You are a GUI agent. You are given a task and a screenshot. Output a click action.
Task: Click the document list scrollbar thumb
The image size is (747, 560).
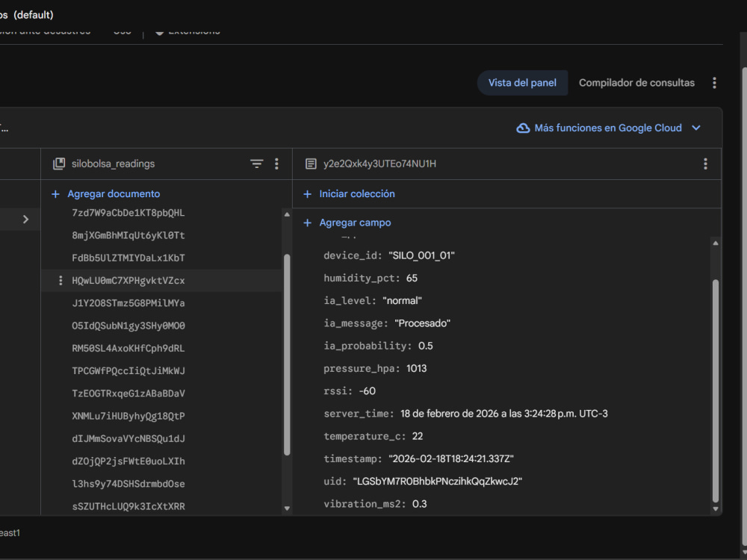click(287, 355)
